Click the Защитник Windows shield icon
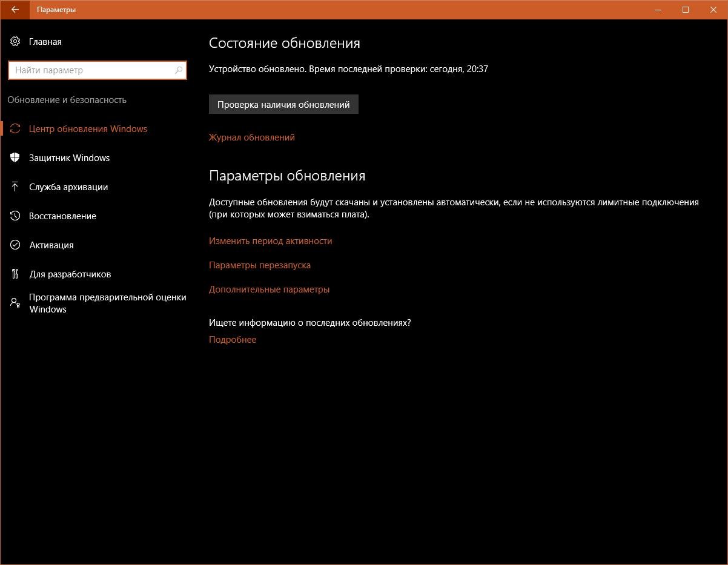Viewport: 728px width, 565px height. [15, 158]
